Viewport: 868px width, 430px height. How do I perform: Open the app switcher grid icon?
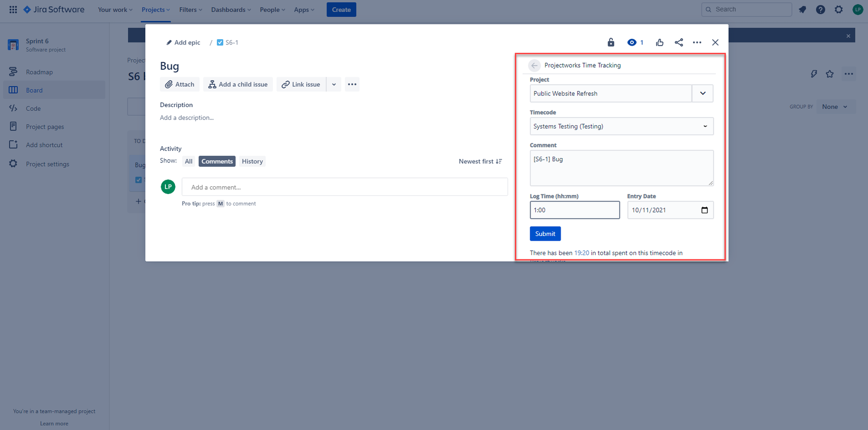coord(13,10)
